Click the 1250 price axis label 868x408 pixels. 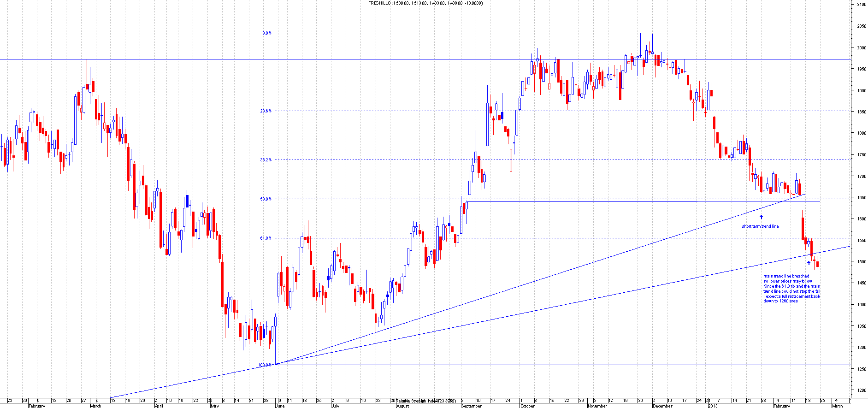click(861, 369)
